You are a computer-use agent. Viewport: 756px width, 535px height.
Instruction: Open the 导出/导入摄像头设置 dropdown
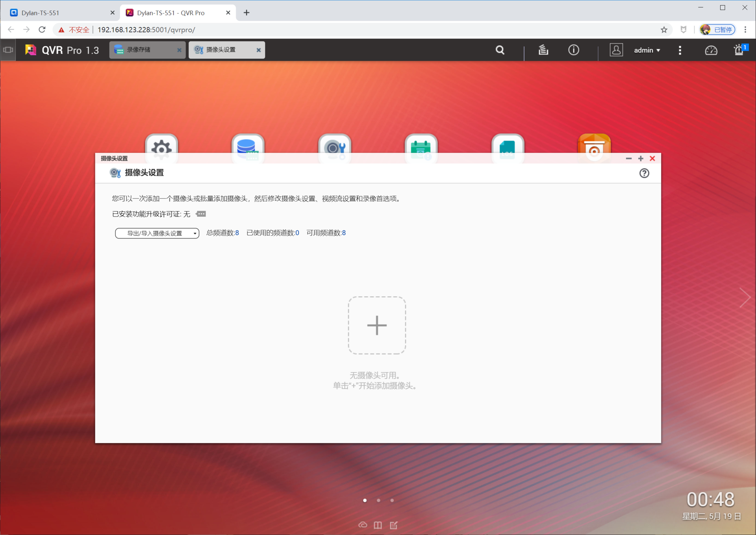pyautogui.click(x=157, y=233)
